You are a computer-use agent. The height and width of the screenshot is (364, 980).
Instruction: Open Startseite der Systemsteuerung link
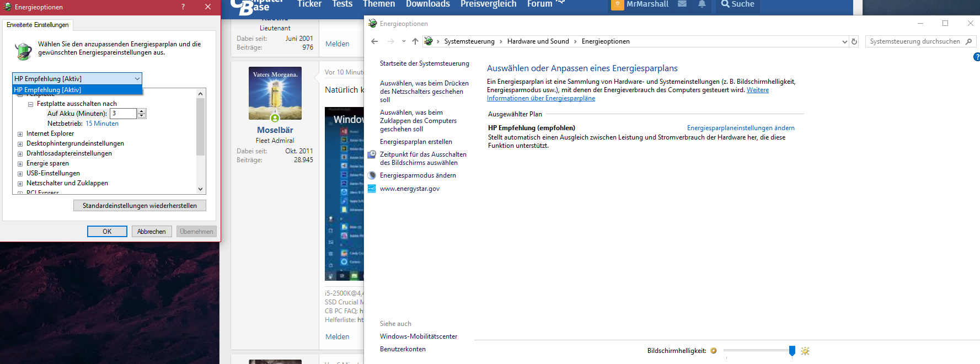425,63
